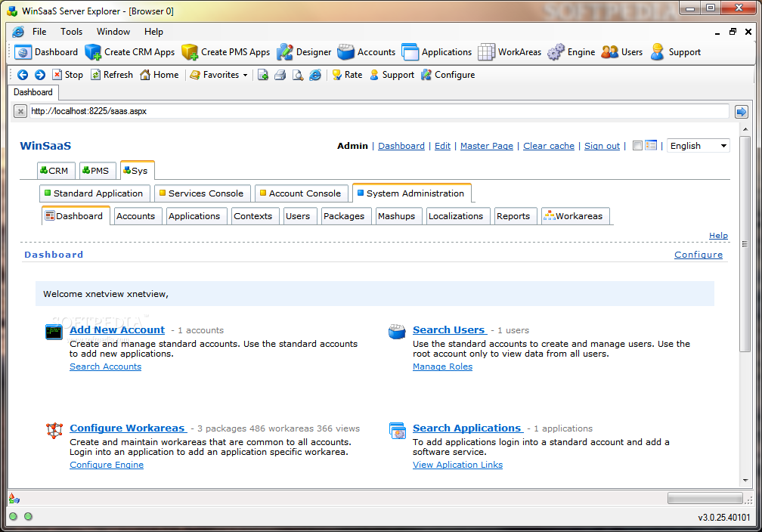This screenshot has width=762, height=532.
Task: Toggle the checkbox next to language selector
Action: click(x=637, y=146)
